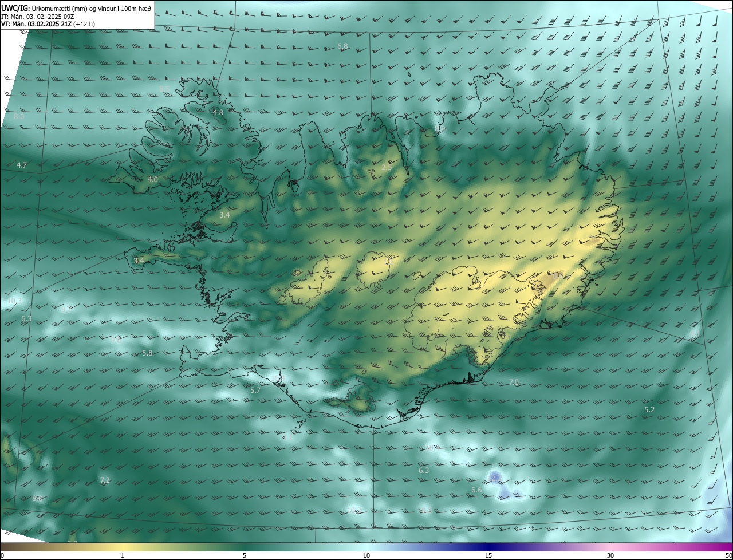Viewport: 733px width, 560px height.
Task: Click the 8.0 value label on the map
Action: click(x=19, y=116)
